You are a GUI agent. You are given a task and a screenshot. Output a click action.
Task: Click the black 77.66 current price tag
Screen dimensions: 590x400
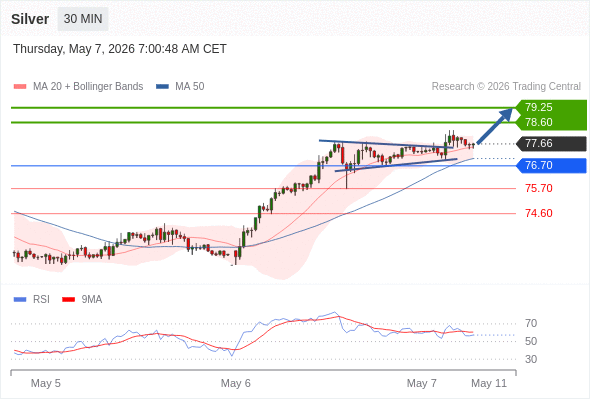pos(551,144)
